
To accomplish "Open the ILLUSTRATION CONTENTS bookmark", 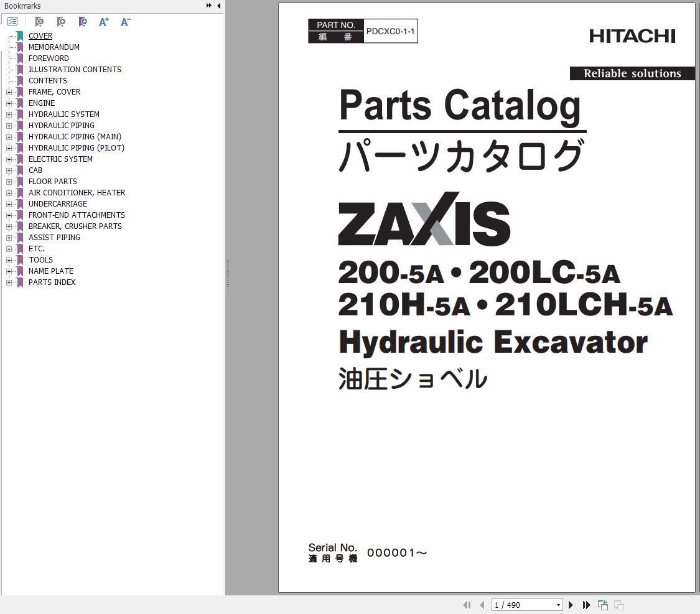I will pyautogui.click(x=75, y=69).
